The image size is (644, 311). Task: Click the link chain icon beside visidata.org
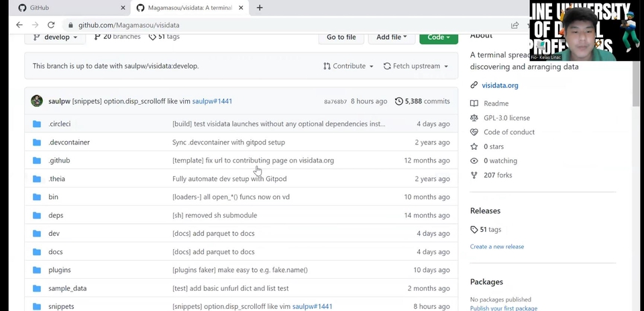pyautogui.click(x=474, y=85)
